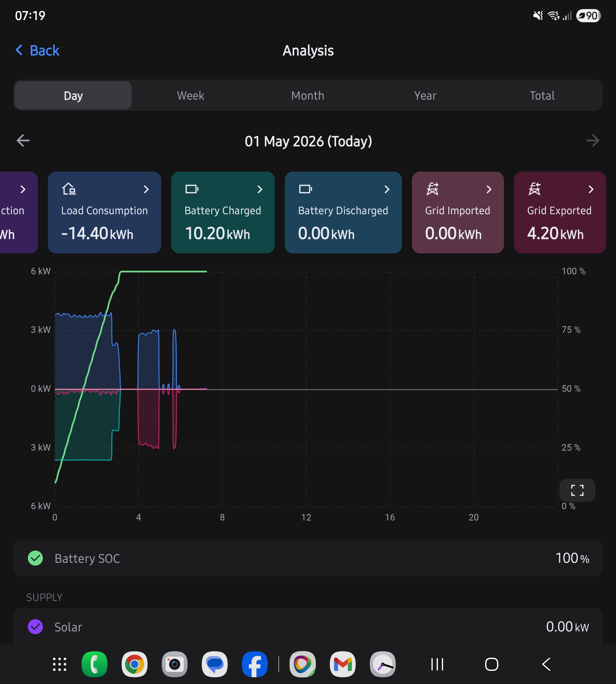
Task: Open Gmail from the dock
Action: [342, 664]
